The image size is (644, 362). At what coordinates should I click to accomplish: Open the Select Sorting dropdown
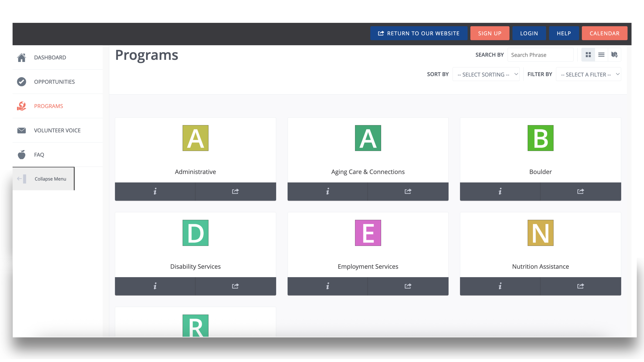[x=486, y=75]
